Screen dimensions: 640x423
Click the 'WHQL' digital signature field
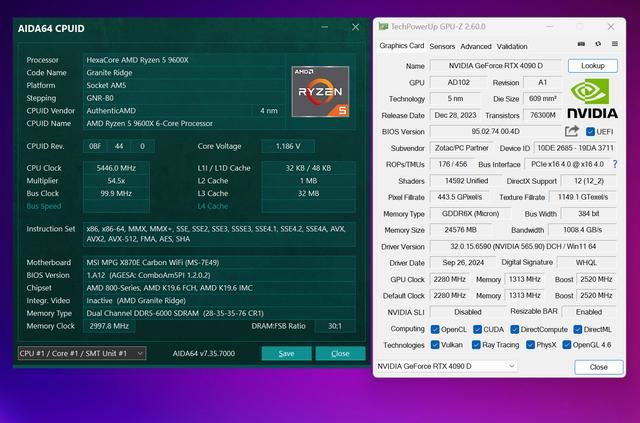(586, 263)
